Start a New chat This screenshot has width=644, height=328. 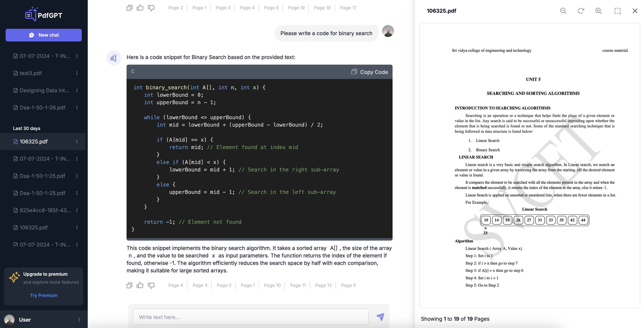pyautogui.click(x=43, y=35)
